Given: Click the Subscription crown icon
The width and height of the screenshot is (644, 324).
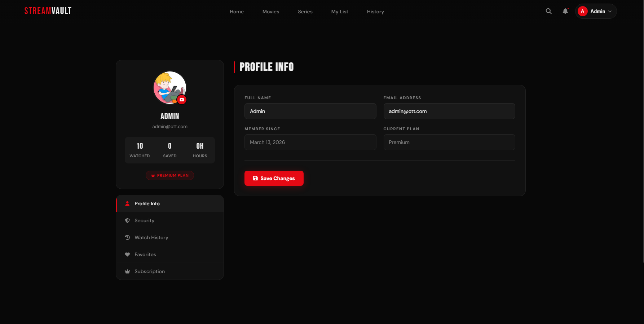Looking at the screenshot, I should [127, 271].
